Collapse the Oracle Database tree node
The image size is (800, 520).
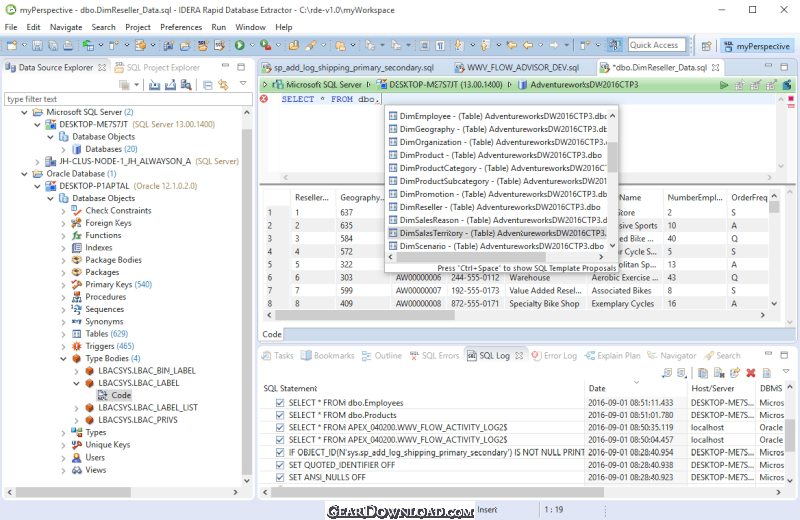point(24,174)
